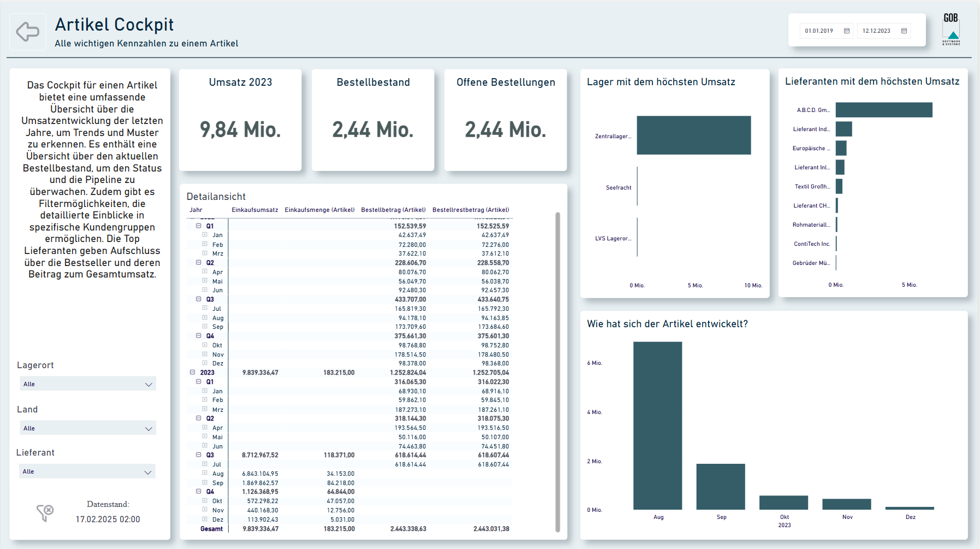Select the Okt bar in development chart
The height and width of the screenshot is (549, 980).
point(784,503)
